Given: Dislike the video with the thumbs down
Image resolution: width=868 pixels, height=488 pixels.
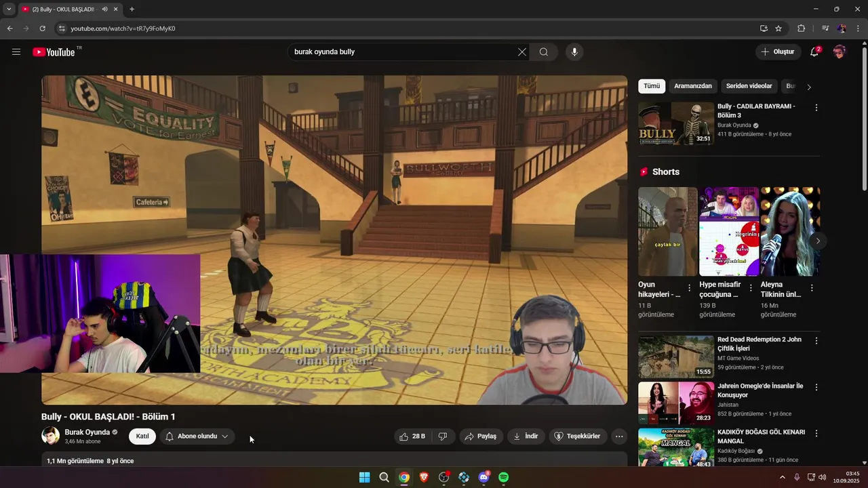Looking at the screenshot, I should tap(443, 436).
